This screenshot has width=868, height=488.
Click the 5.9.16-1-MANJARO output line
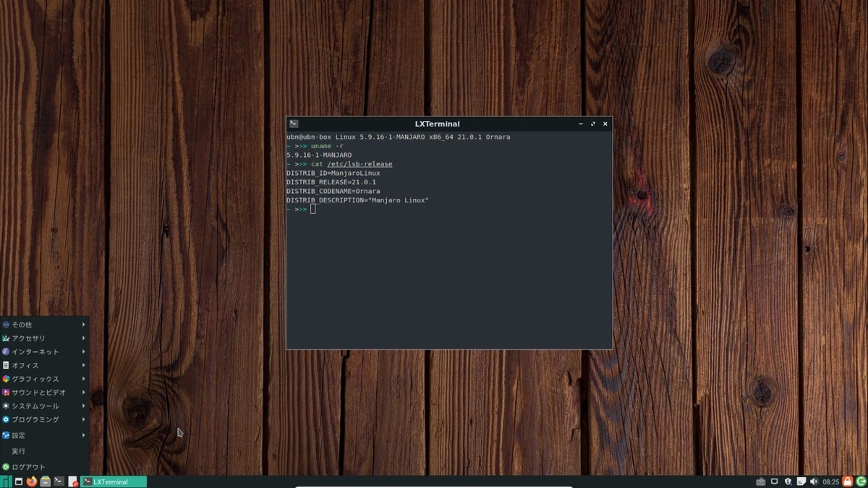click(319, 155)
